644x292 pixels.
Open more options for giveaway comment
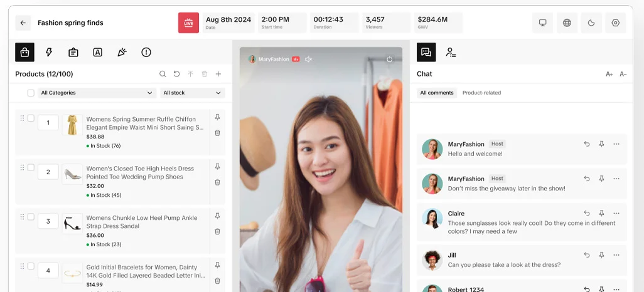(x=616, y=179)
